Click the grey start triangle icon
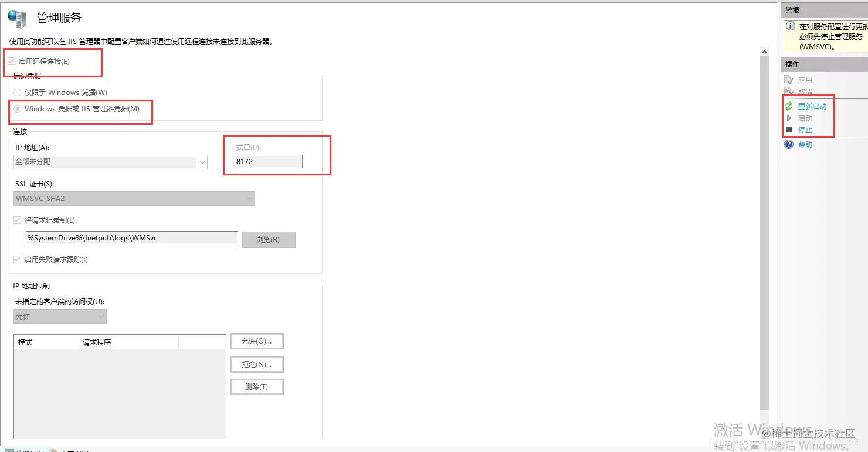Screen dimensions: 868x452 pos(789,118)
